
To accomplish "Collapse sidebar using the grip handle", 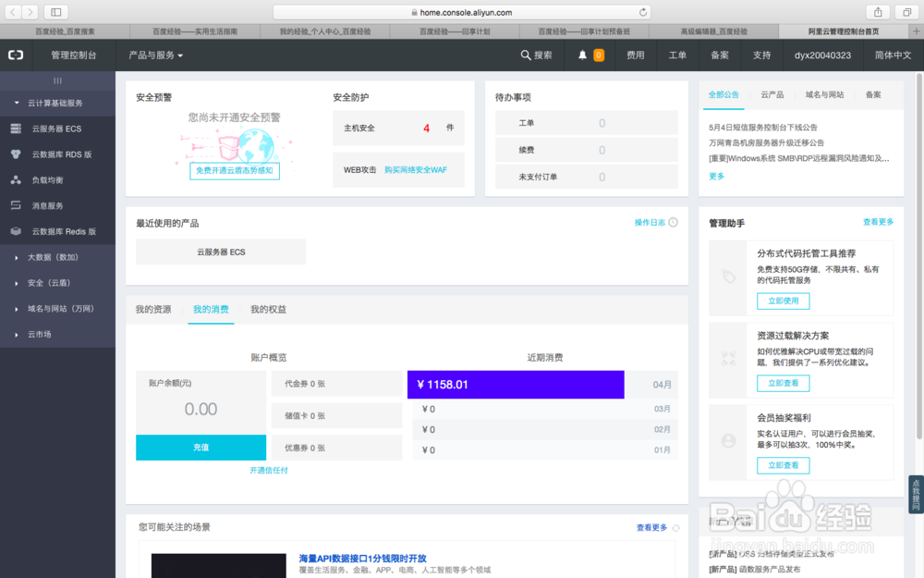I will click(x=57, y=80).
